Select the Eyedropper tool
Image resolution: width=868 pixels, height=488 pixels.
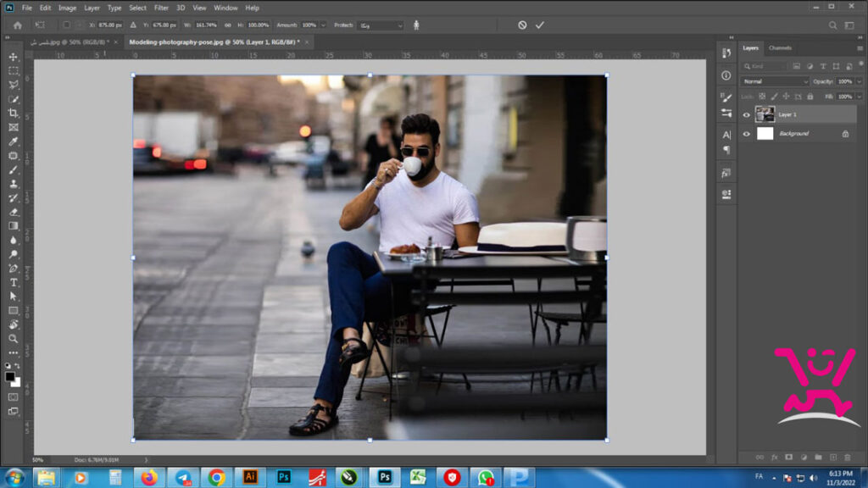point(14,141)
